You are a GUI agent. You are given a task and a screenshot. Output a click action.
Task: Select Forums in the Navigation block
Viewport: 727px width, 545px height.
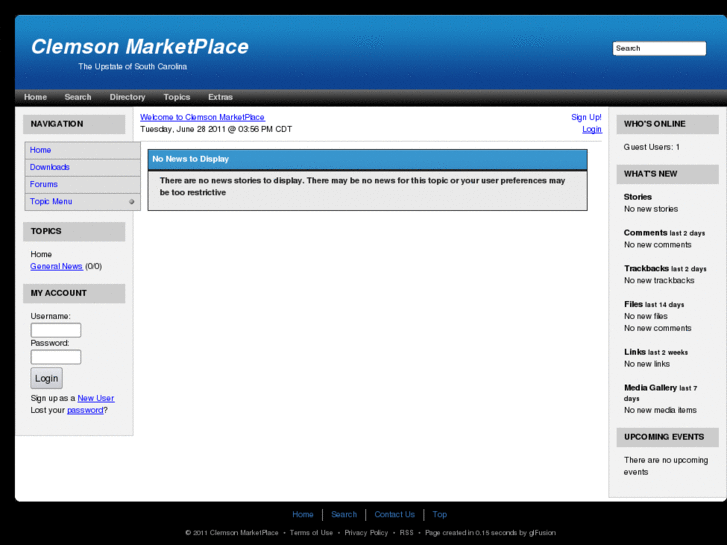(x=83, y=185)
